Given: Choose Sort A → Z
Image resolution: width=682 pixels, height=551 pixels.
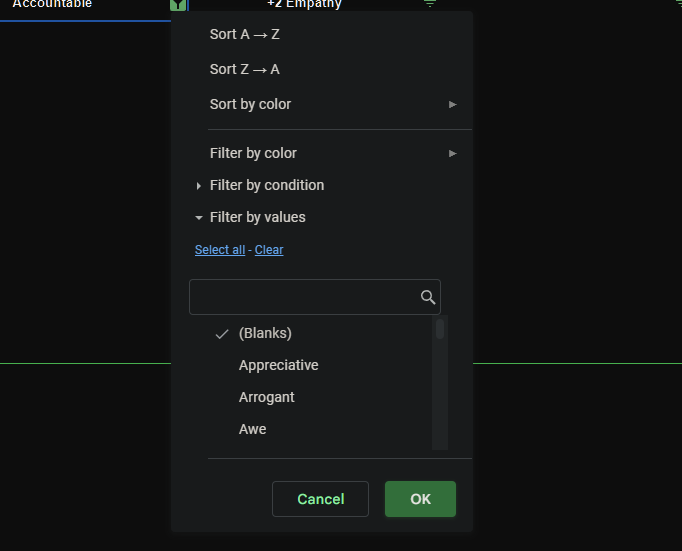Looking at the screenshot, I should [x=244, y=34].
